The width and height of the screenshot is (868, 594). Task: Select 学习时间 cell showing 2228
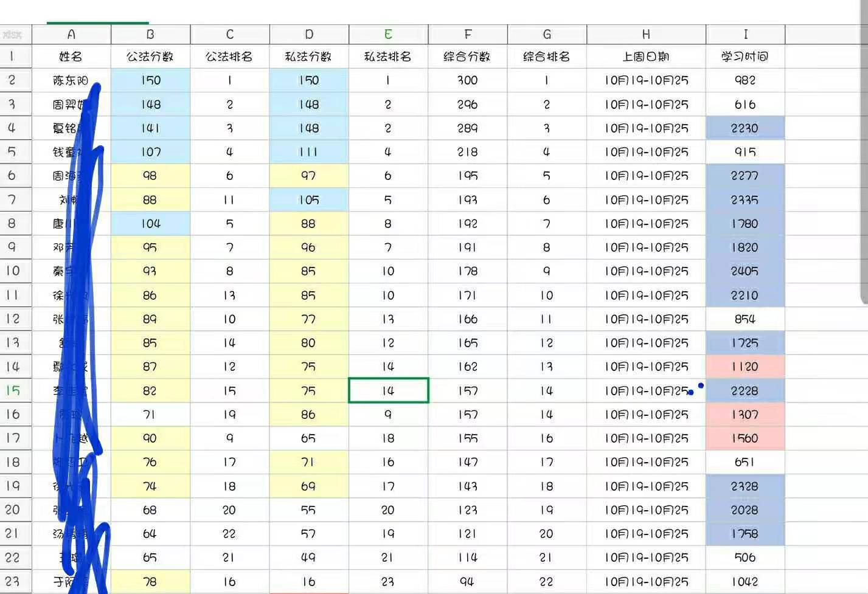[x=745, y=390]
